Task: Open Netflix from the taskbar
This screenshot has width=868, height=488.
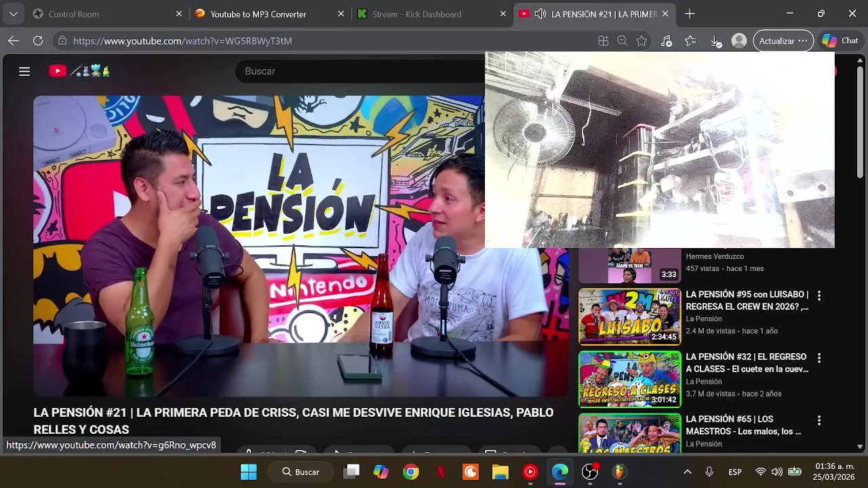Action: [x=441, y=472]
